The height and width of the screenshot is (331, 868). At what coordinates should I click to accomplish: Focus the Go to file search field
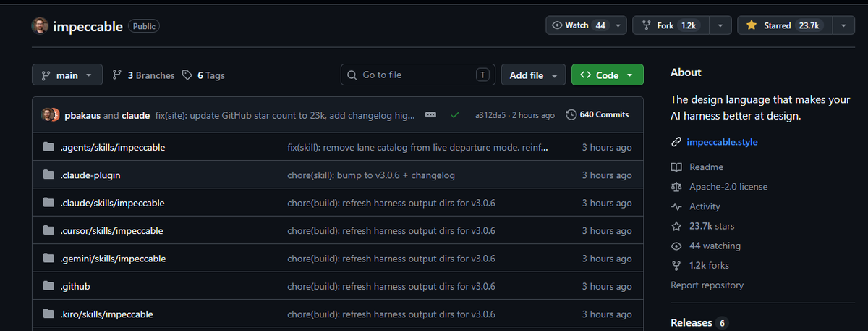418,75
